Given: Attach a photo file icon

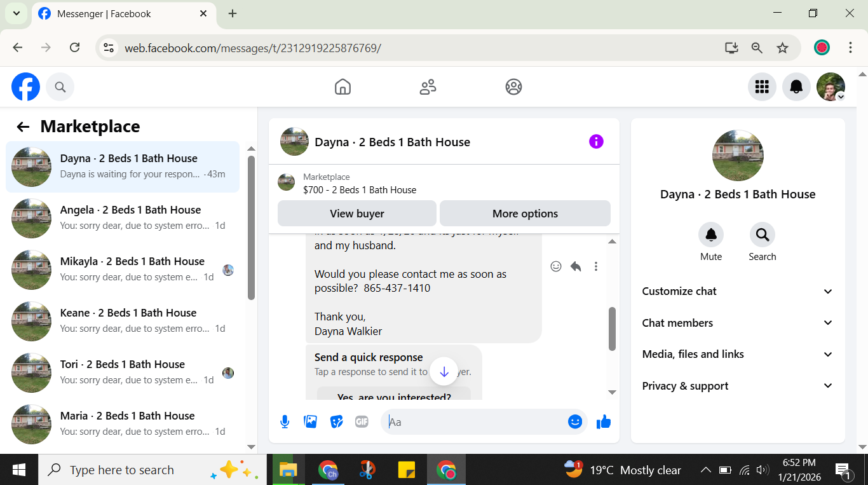Looking at the screenshot, I should [311, 421].
